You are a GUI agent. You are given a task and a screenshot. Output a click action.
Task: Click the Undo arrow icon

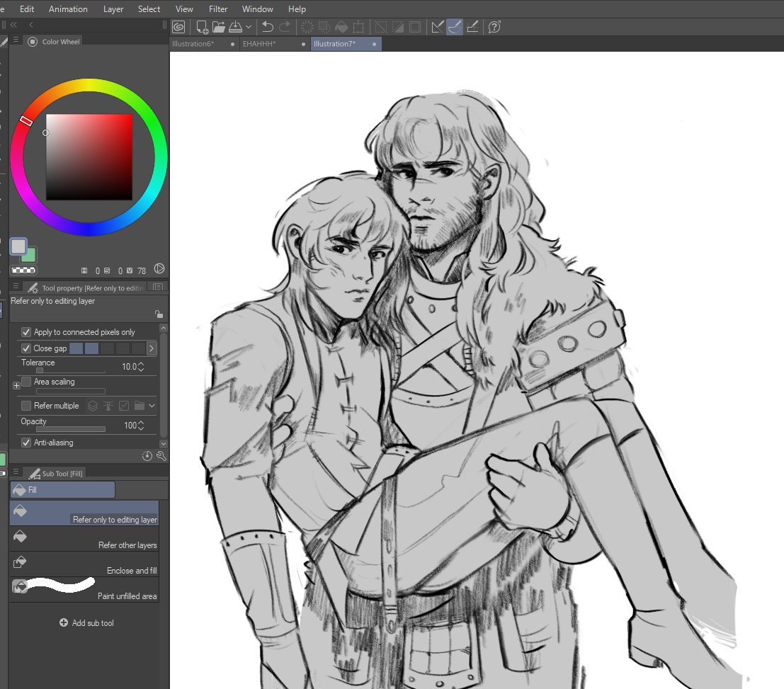(x=267, y=26)
